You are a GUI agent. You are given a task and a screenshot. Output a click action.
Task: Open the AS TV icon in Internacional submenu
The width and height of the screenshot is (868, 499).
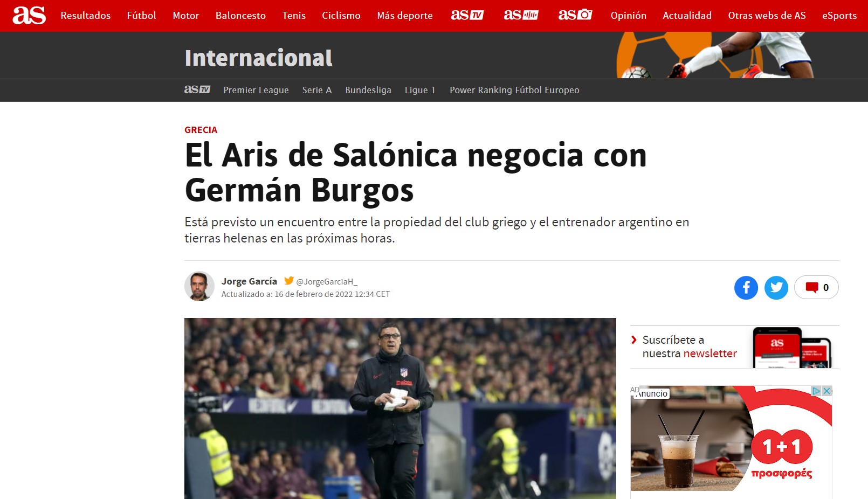click(197, 89)
